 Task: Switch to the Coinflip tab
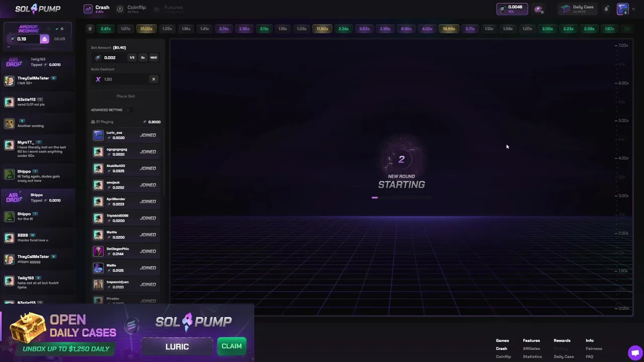(x=131, y=9)
